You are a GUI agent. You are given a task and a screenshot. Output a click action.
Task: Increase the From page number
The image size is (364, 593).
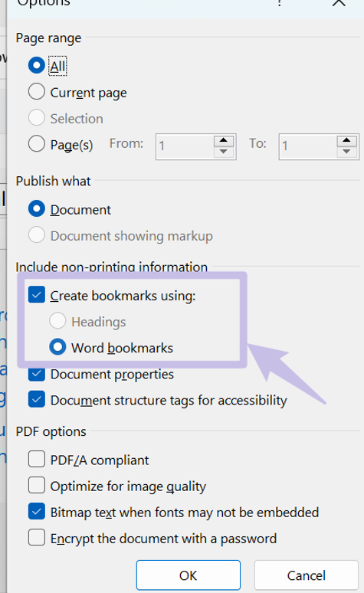224,141
